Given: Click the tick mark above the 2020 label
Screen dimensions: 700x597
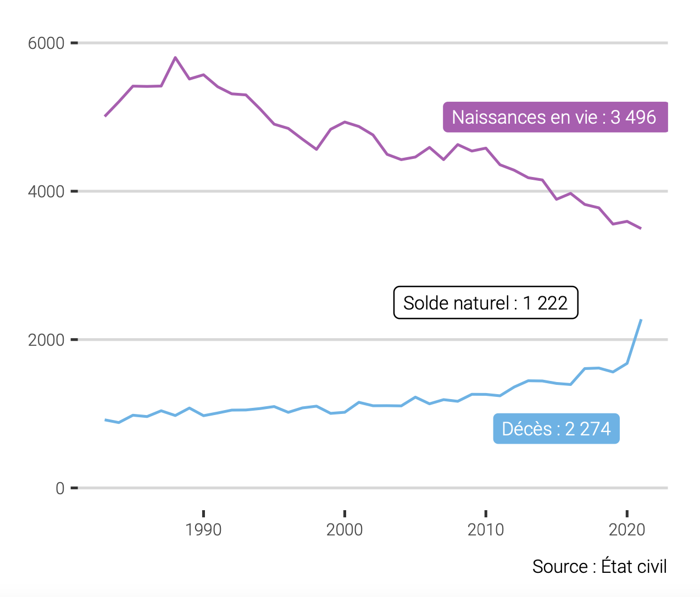Looking at the screenshot, I should 627,513.
